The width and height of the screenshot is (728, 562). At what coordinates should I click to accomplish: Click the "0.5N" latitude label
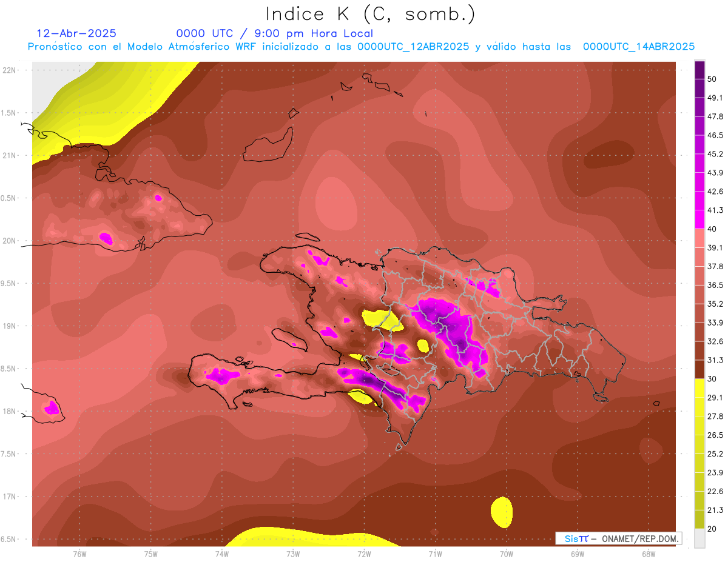pos(9,198)
